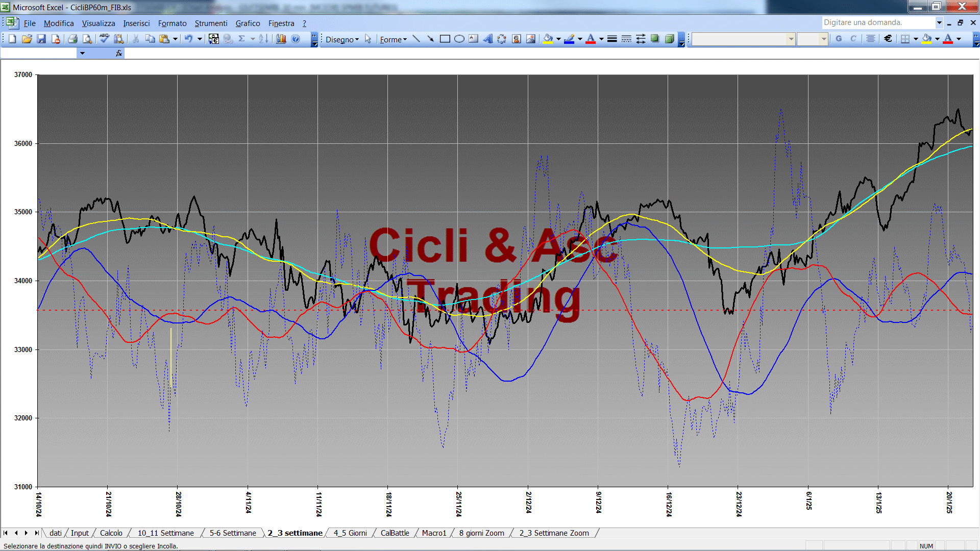The width and height of the screenshot is (980, 551).
Task: Click the 3-D Style icon
Action: pyautogui.click(x=670, y=39)
